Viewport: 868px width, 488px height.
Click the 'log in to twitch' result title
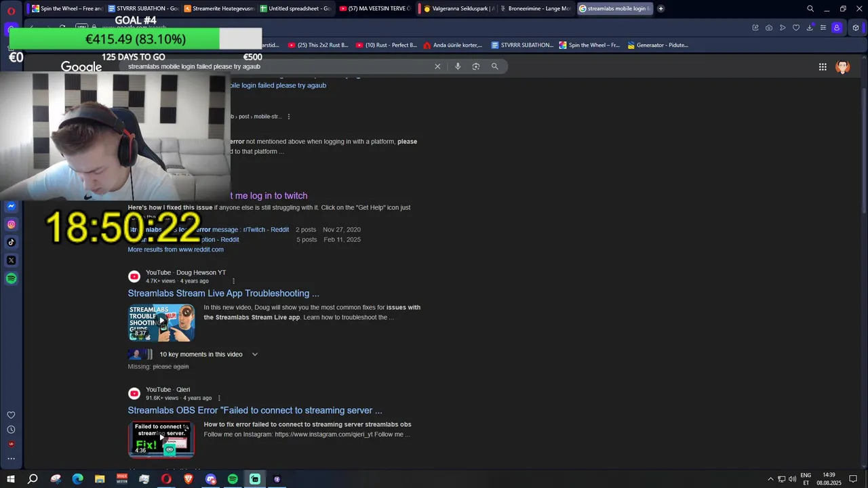[x=269, y=196]
